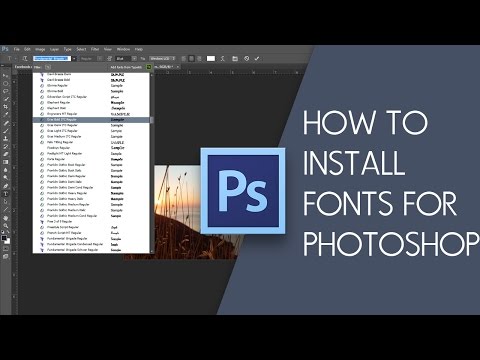Open the Warp Text dialog
This screenshot has height=360, width=480.
coord(223,59)
